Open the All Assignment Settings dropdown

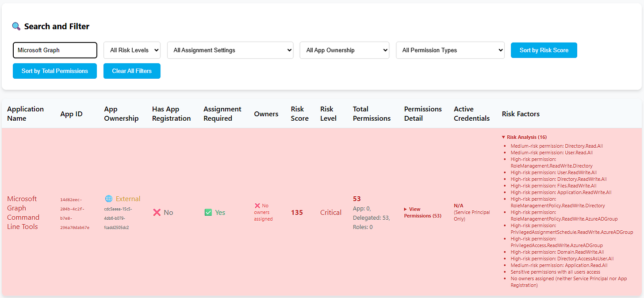(x=230, y=50)
